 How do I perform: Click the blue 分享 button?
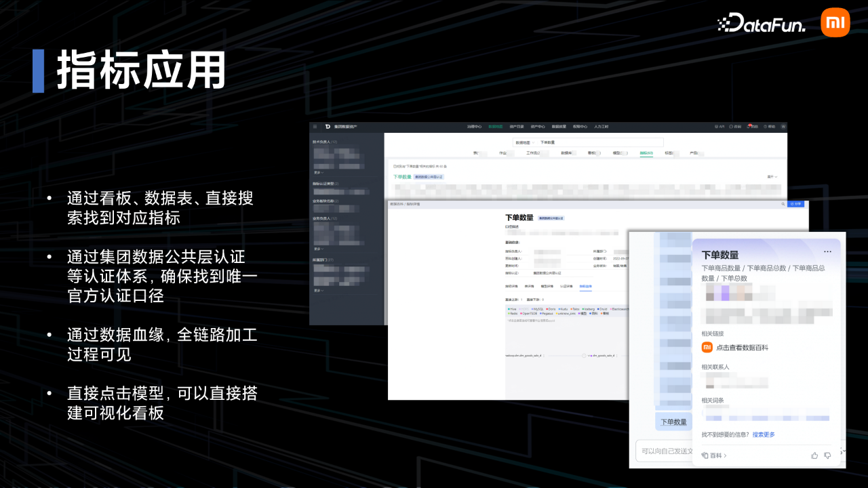(795, 203)
